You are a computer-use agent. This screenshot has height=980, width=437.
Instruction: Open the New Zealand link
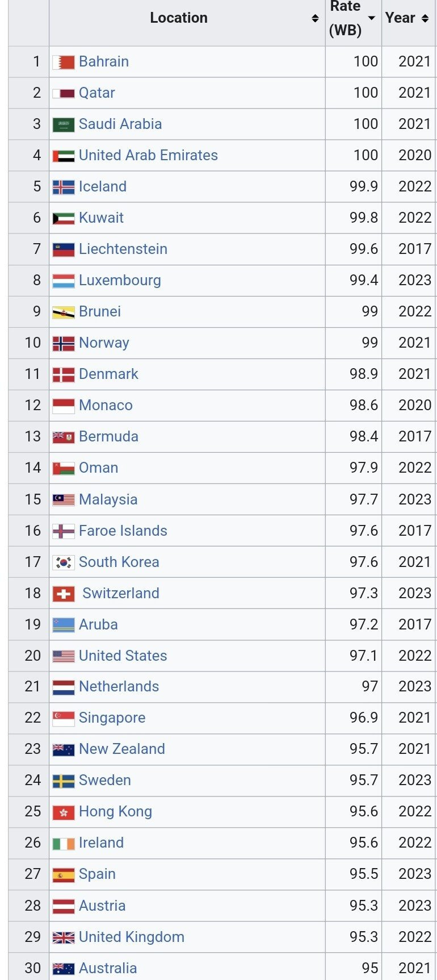[122, 749]
